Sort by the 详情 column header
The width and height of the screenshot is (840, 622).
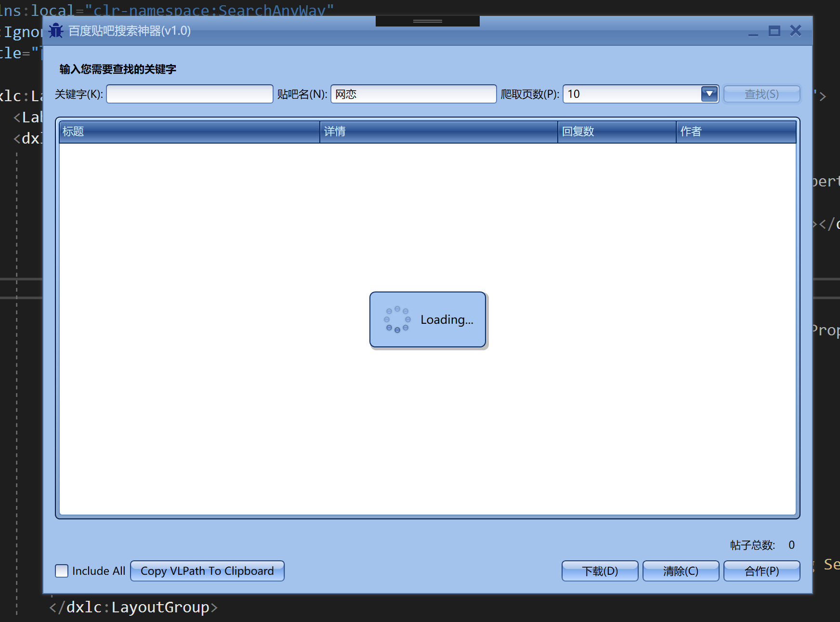point(439,132)
